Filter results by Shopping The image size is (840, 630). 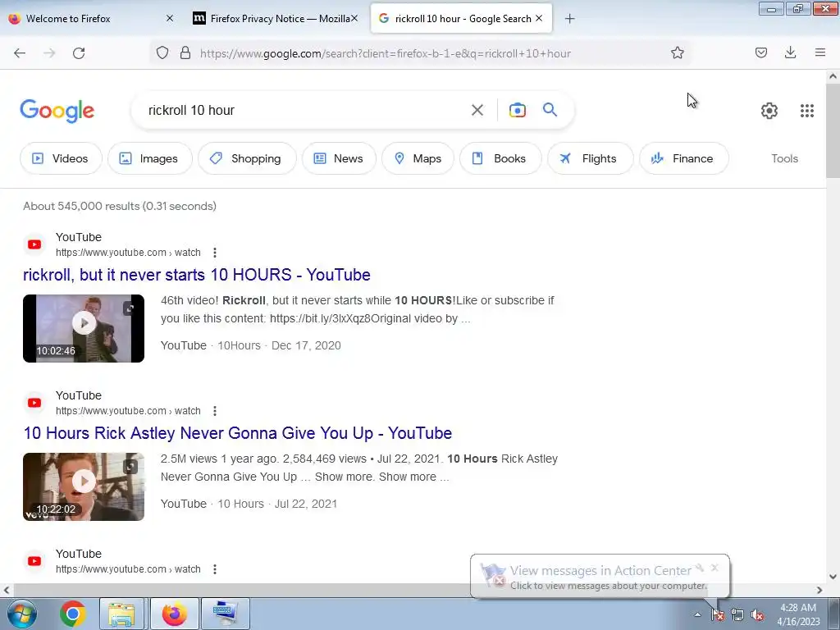(246, 158)
